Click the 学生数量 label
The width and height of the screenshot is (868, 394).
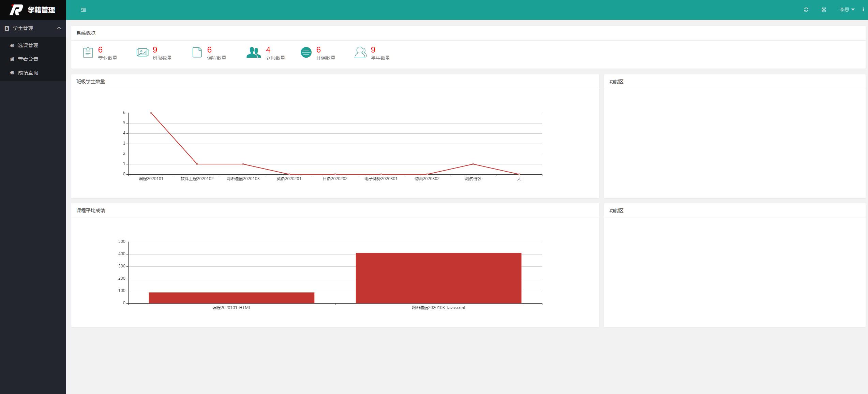(380, 58)
